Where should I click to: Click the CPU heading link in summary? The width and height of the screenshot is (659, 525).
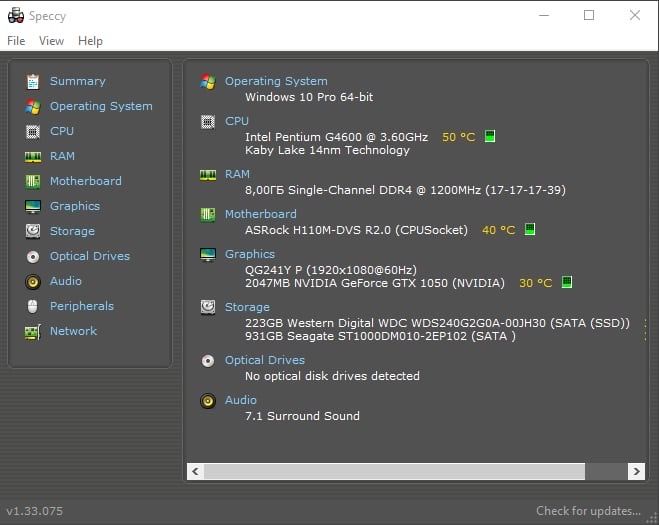click(x=237, y=121)
